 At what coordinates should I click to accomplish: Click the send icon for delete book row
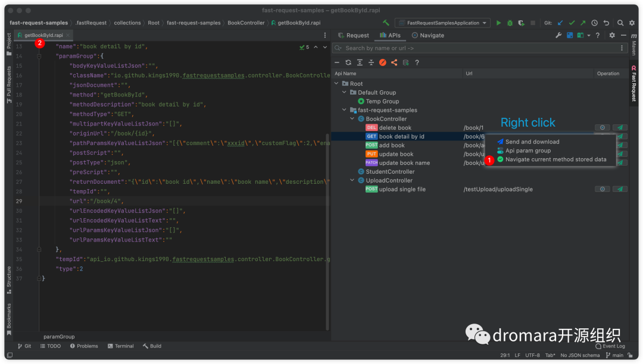620,128
